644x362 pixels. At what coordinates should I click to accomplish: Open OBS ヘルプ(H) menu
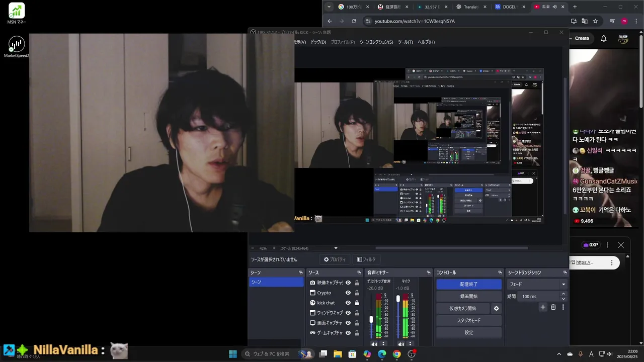pos(426,42)
